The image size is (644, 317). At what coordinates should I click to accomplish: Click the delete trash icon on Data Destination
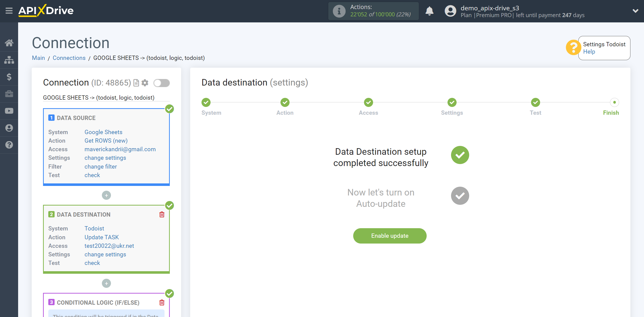coord(162,214)
